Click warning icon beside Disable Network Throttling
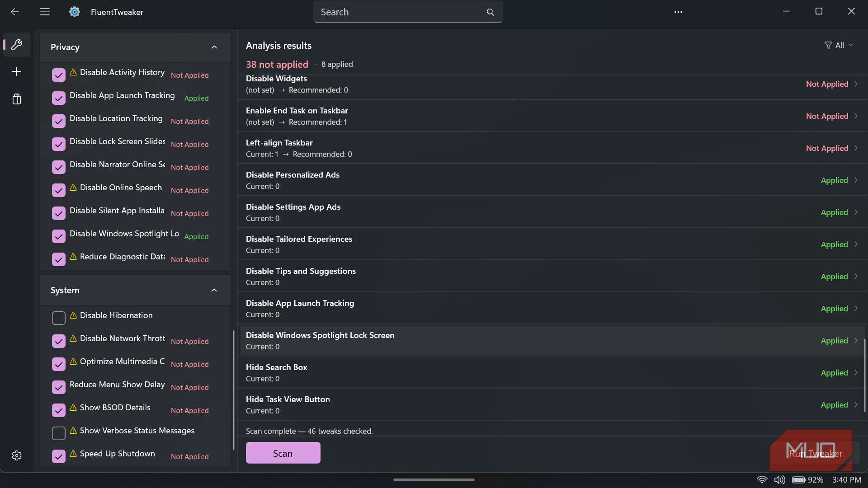 (73, 338)
